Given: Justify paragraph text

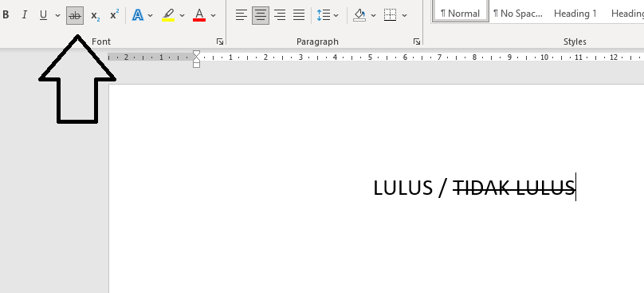Looking at the screenshot, I should [x=299, y=16].
